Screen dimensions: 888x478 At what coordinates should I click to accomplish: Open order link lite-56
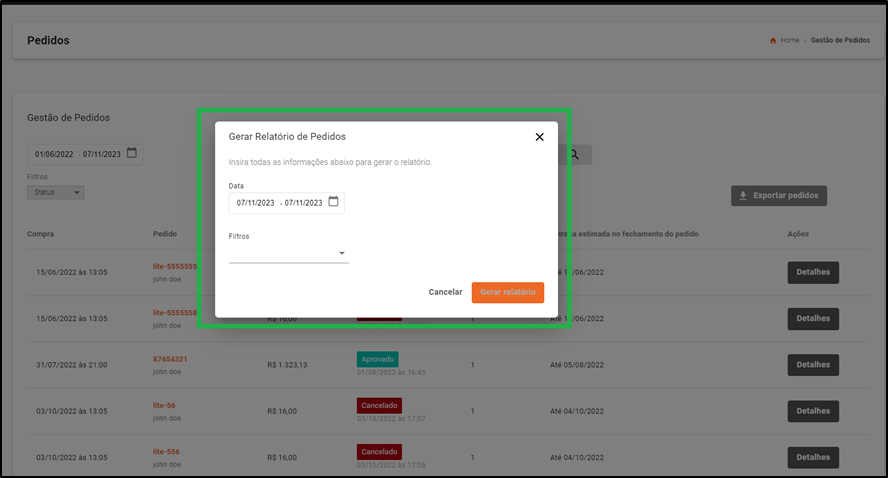(x=164, y=406)
